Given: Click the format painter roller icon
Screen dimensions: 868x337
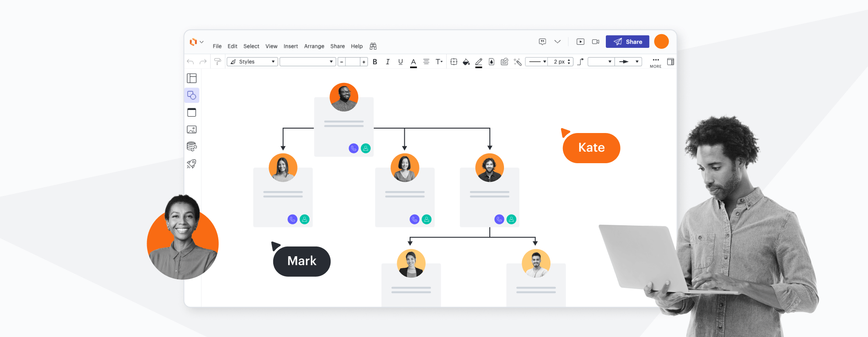Looking at the screenshot, I should [x=217, y=62].
